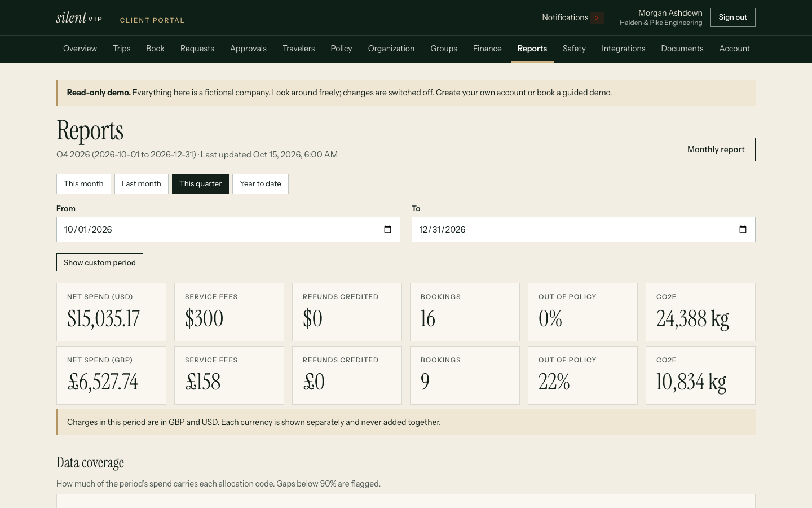Click the Service Fees value £158
Screen dimensions: 812x508
pos(203,382)
